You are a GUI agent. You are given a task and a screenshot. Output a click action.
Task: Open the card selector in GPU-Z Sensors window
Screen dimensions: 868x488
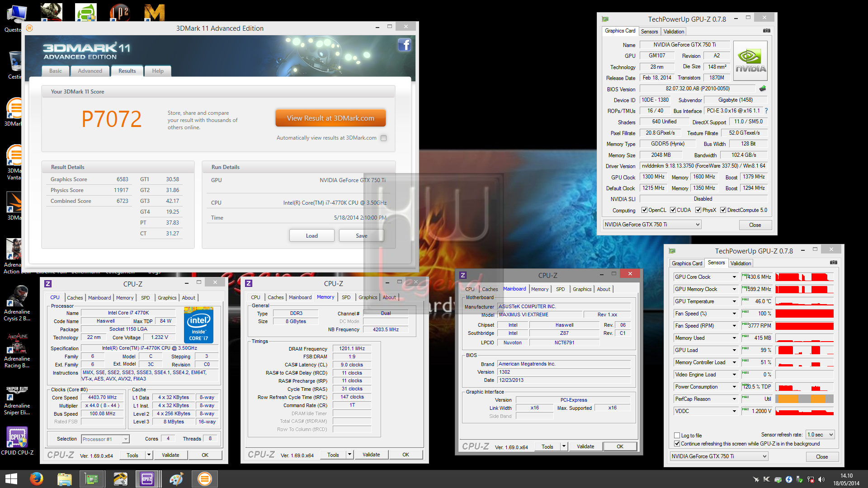[x=719, y=456]
